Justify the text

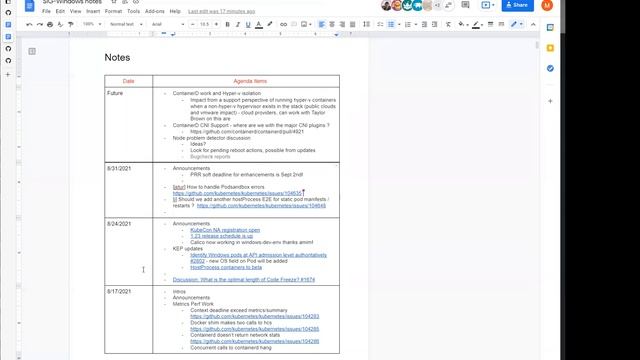tap(353, 24)
